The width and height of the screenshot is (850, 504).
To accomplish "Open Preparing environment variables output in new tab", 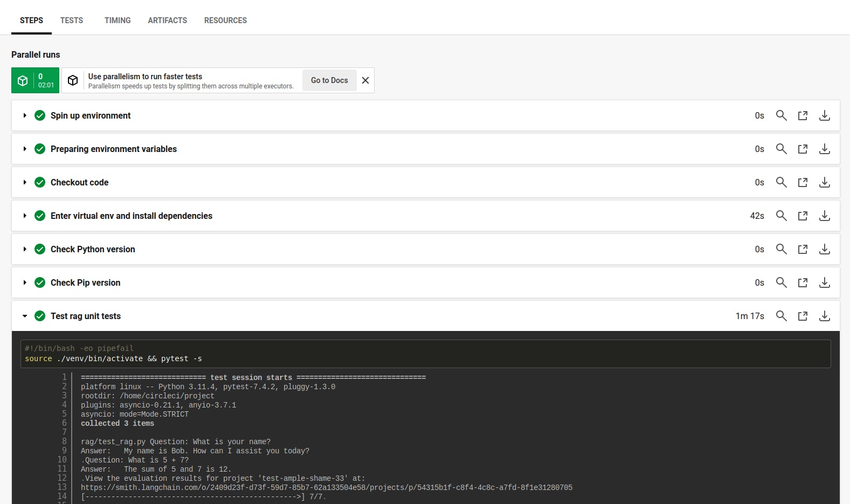I will 803,149.
